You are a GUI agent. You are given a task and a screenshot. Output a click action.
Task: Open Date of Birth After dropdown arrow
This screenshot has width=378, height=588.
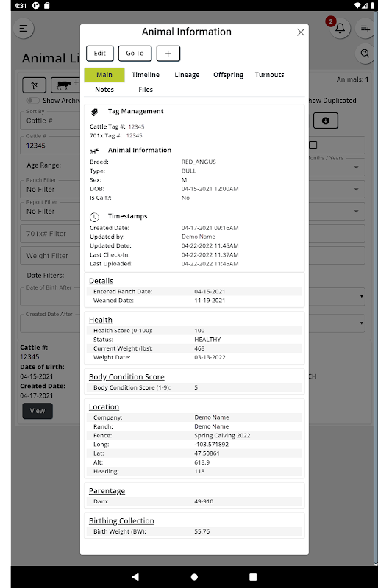pos(362,296)
